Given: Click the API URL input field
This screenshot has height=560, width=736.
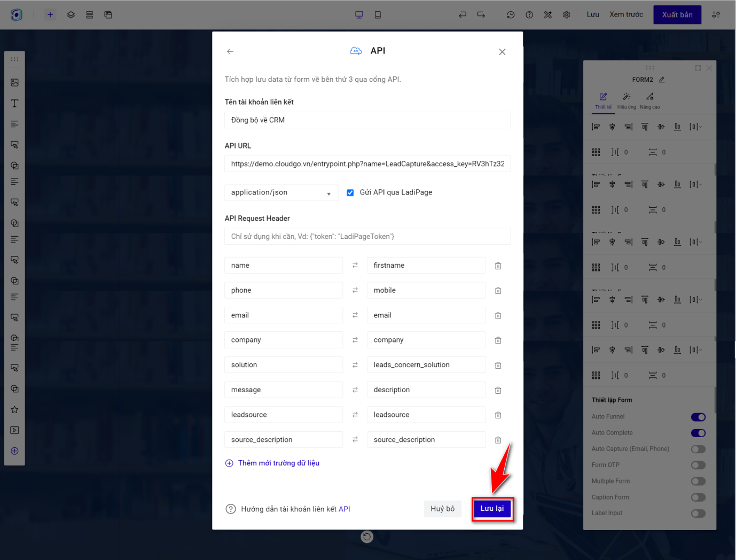Looking at the screenshot, I should (x=367, y=164).
